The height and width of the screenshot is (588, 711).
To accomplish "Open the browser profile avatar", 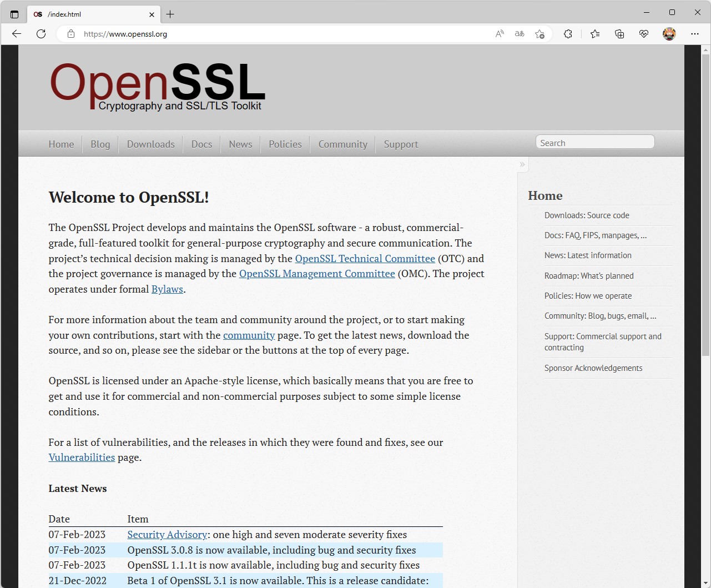I will 669,34.
